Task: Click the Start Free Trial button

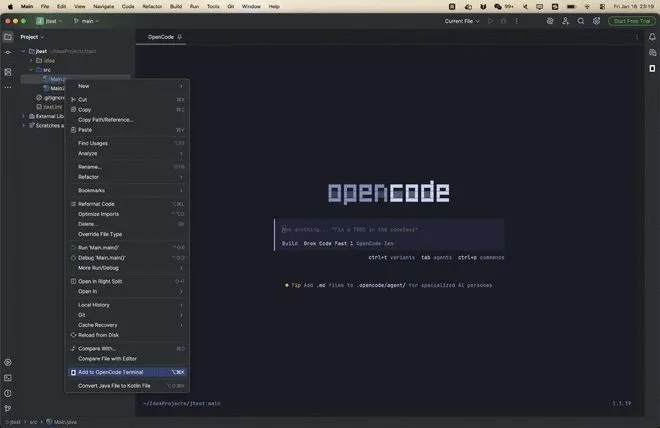Action: (x=631, y=21)
